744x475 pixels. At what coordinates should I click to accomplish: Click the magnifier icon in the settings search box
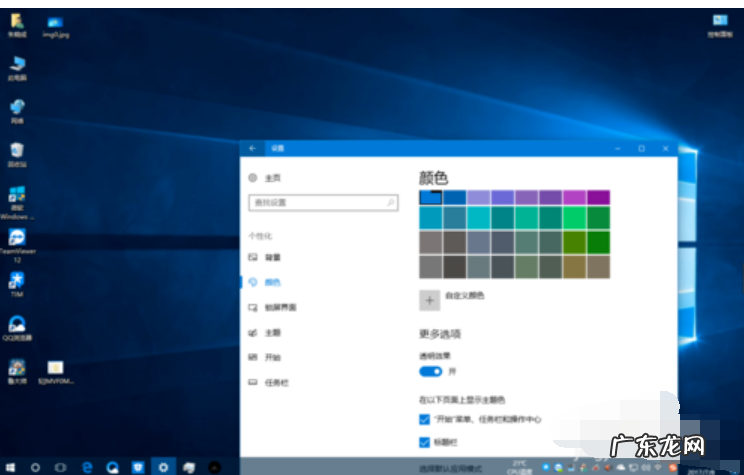(391, 203)
